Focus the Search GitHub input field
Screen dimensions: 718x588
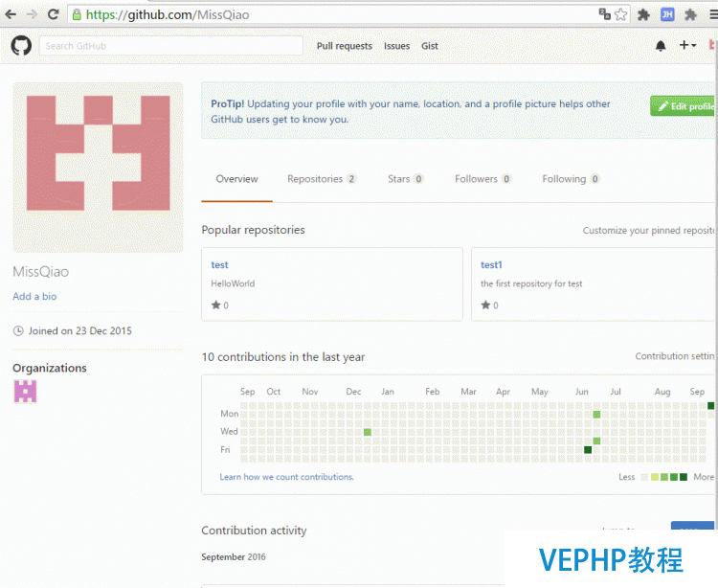pyautogui.click(x=170, y=46)
